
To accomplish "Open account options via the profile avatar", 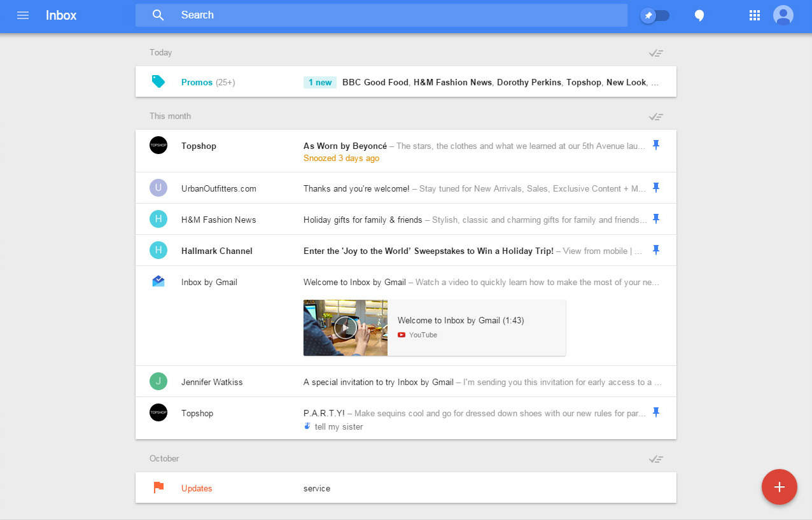I will [783, 15].
